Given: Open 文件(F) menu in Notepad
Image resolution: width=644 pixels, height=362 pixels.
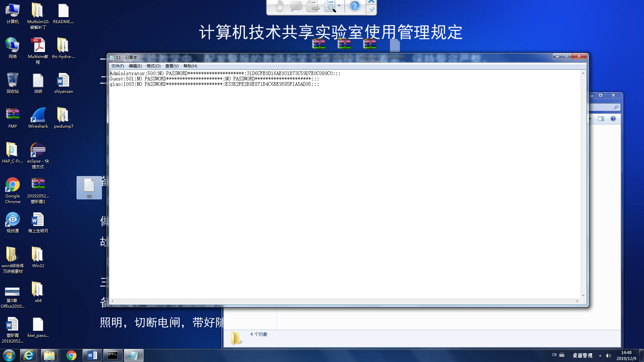Looking at the screenshot, I should (117, 66).
